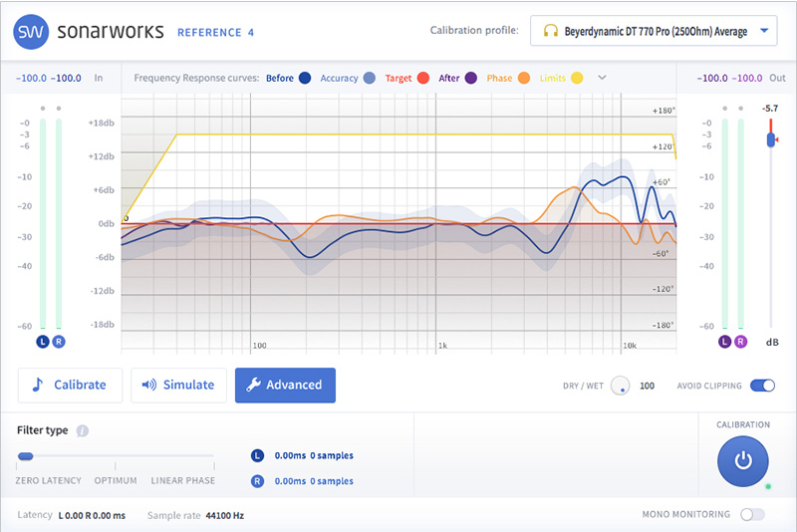The image size is (797, 532).
Task: Open the calibration profile dropdown arrow
Action: click(764, 31)
